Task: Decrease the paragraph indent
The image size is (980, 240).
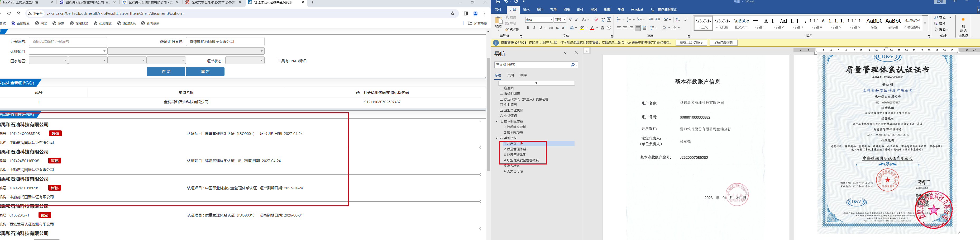Action: tap(651, 20)
